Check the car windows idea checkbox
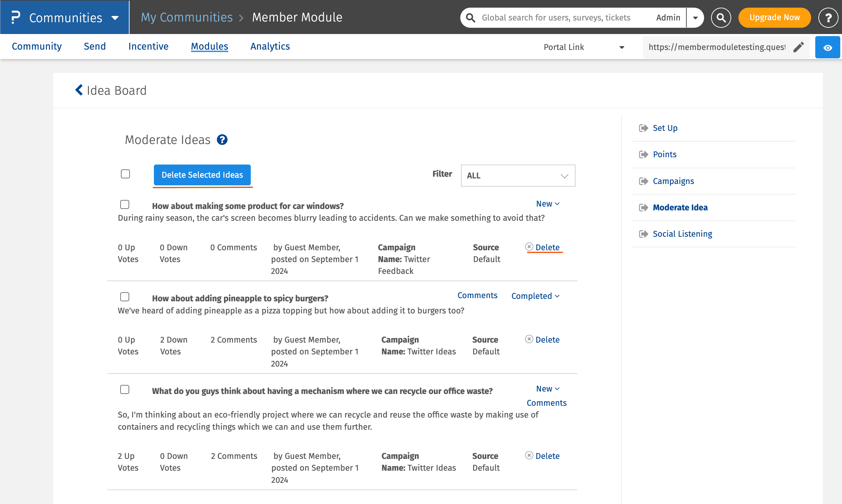The image size is (842, 504). click(x=125, y=204)
